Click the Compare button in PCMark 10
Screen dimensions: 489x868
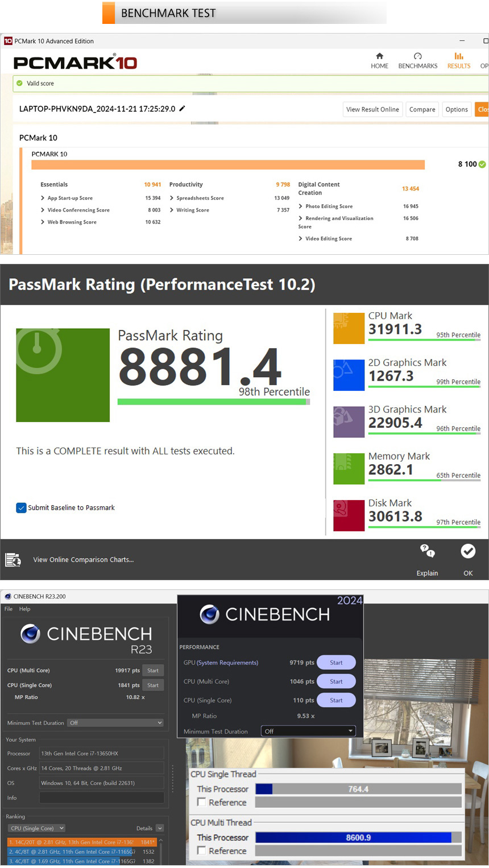click(422, 109)
